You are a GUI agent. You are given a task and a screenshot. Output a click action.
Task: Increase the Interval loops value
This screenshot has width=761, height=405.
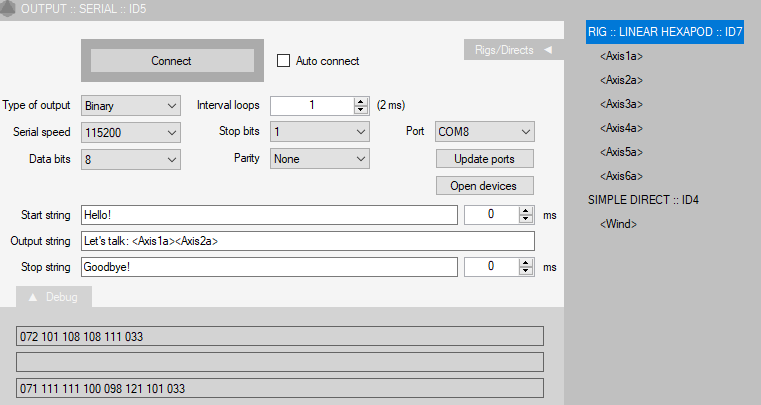[x=361, y=101]
